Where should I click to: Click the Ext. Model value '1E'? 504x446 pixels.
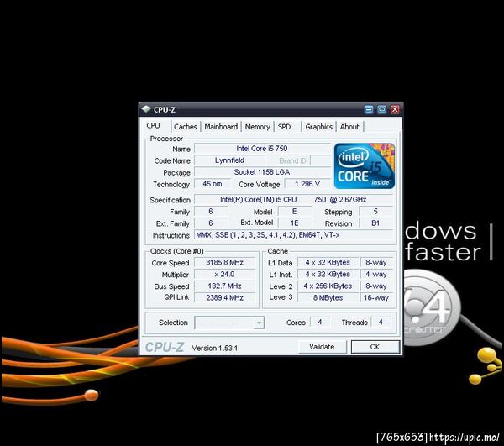click(295, 223)
